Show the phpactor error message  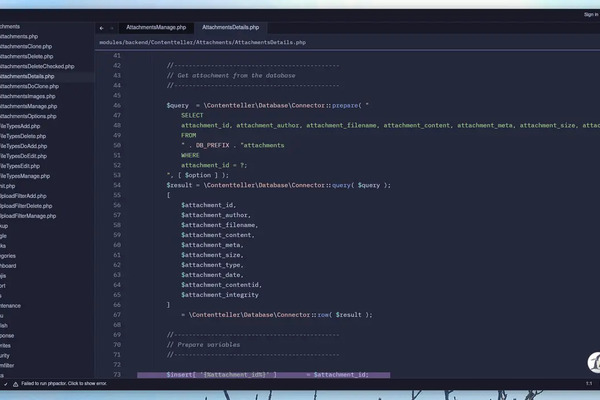point(62,383)
